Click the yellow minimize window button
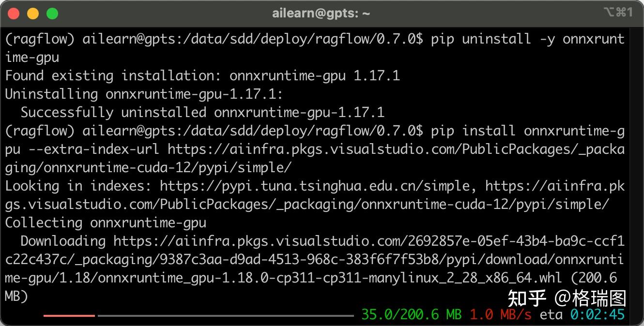The width and height of the screenshot is (644, 326). [33, 14]
